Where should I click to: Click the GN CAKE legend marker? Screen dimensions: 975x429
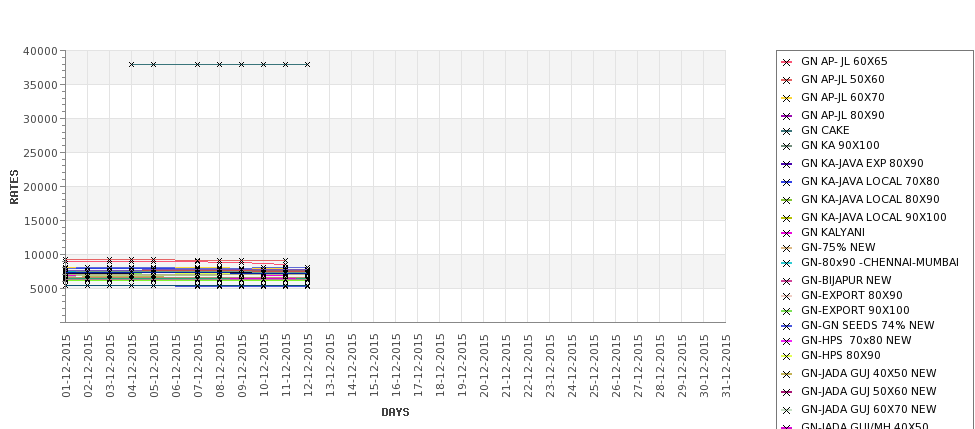click(787, 131)
